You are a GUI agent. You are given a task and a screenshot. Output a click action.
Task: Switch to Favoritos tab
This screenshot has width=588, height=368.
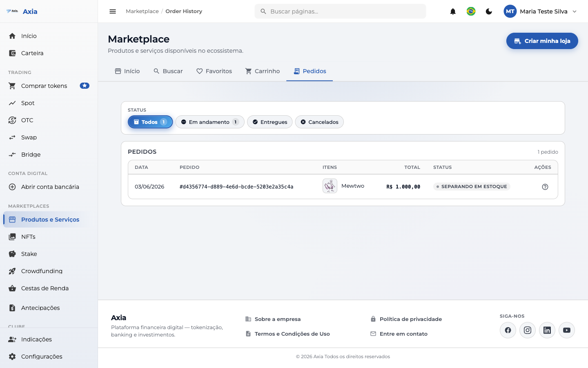point(214,71)
